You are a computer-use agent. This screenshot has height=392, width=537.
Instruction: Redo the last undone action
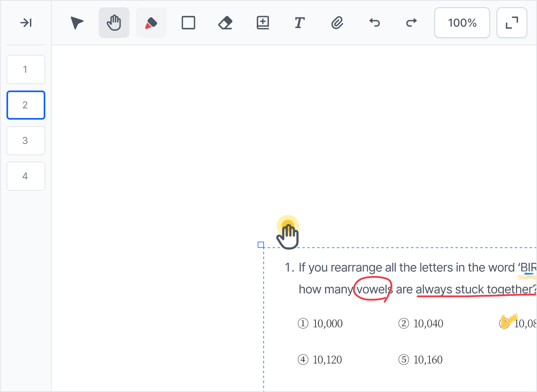click(x=411, y=23)
